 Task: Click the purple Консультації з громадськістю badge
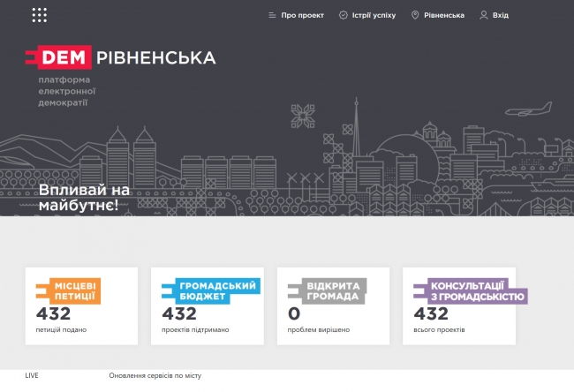click(x=471, y=291)
